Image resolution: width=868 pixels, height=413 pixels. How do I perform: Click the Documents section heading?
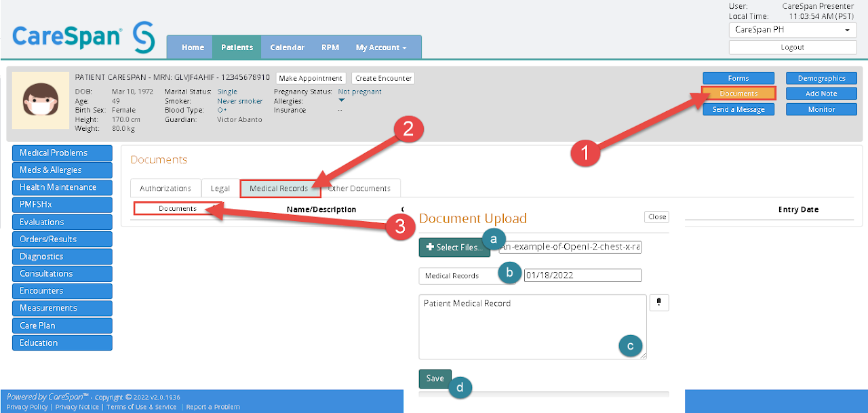pyautogui.click(x=159, y=160)
